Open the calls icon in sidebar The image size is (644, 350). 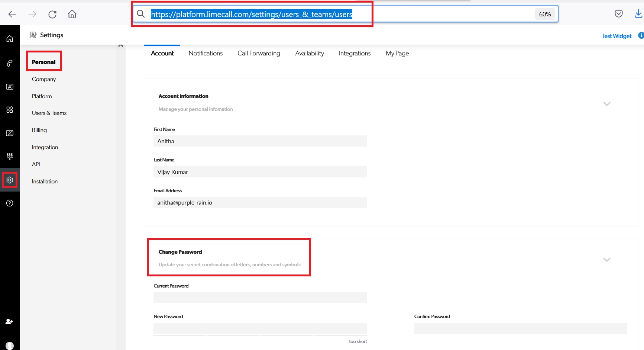(x=10, y=63)
